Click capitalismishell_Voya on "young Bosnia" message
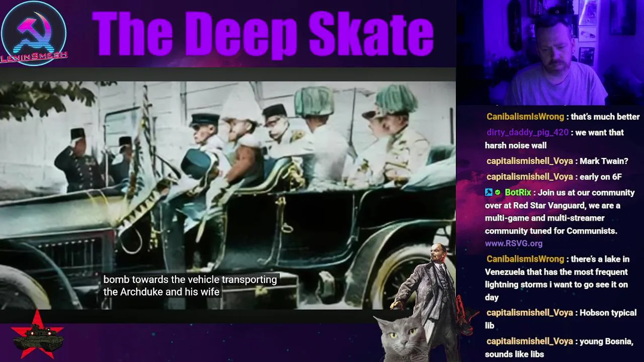The width and height of the screenshot is (644, 362). 530,341
